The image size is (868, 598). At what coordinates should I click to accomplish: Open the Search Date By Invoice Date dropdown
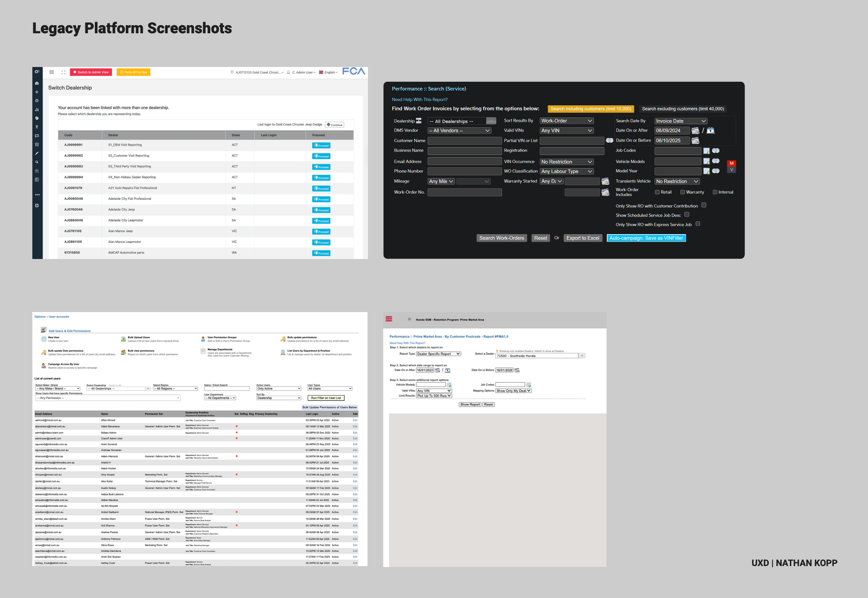point(681,121)
